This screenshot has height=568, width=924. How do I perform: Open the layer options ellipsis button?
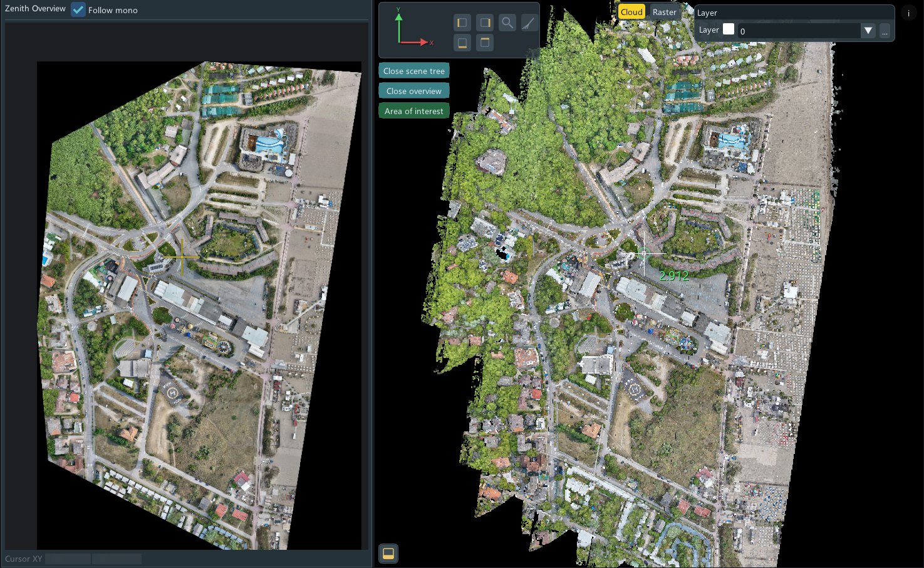pyautogui.click(x=885, y=31)
